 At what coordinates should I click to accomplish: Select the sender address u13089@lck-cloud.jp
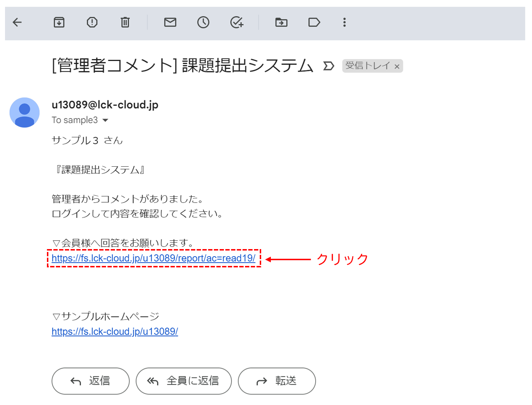point(105,105)
